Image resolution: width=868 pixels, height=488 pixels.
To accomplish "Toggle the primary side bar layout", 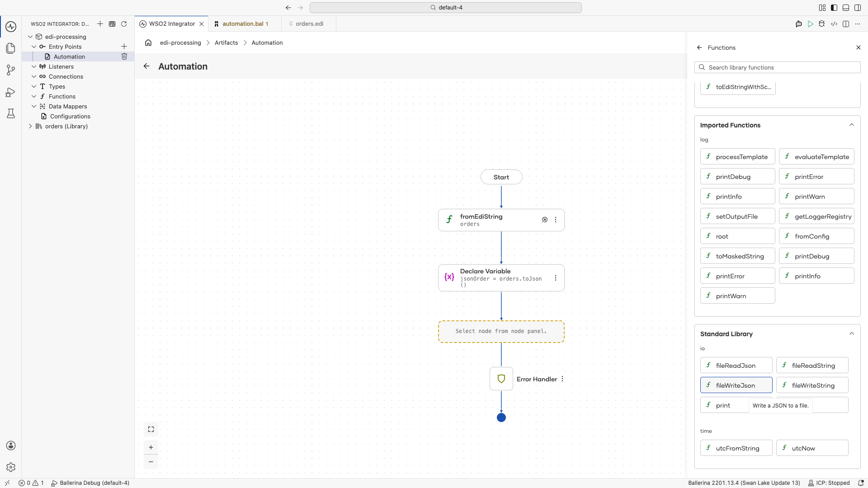I will [x=834, y=8].
